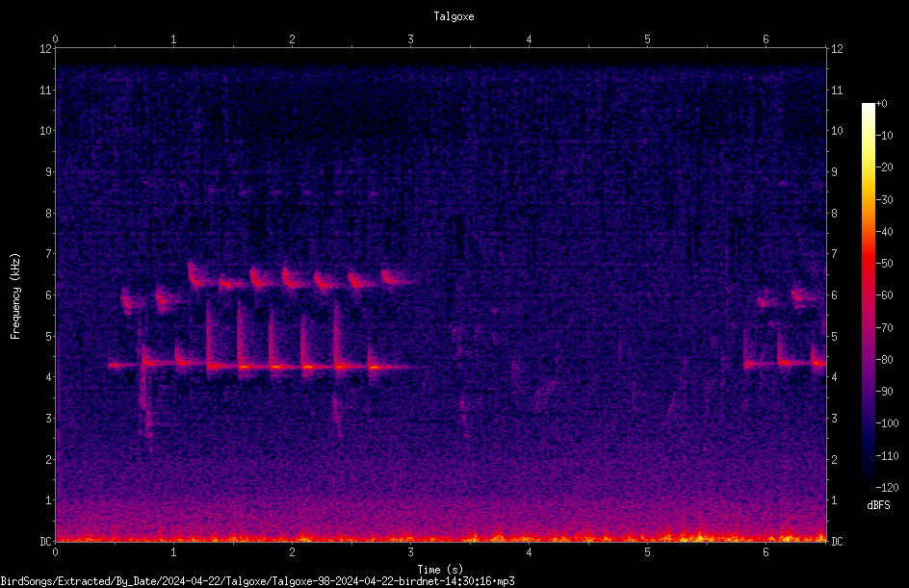Click the Frequency (kHz) axis label
Image resolution: width=909 pixels, height=588 pixels.
15,296
